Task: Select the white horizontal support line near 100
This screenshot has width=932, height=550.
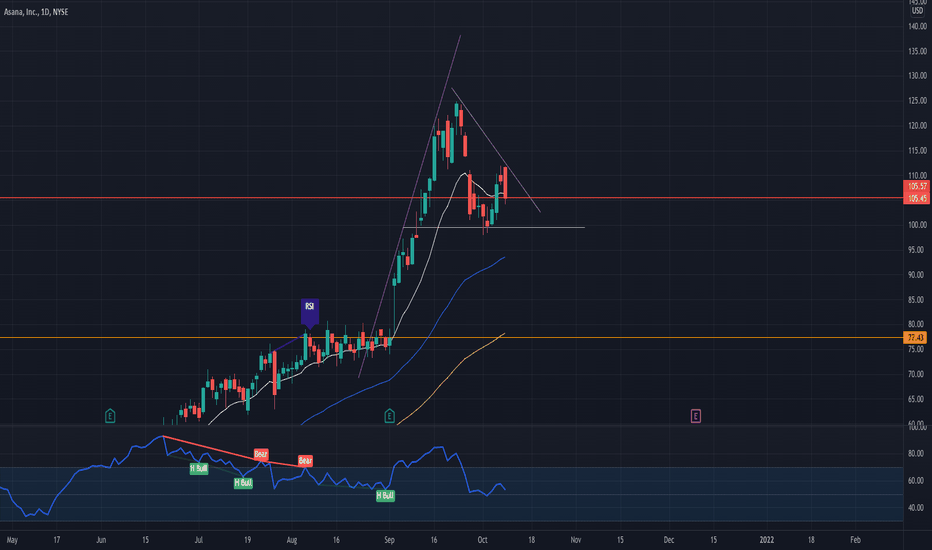Action: pos(493,227)
